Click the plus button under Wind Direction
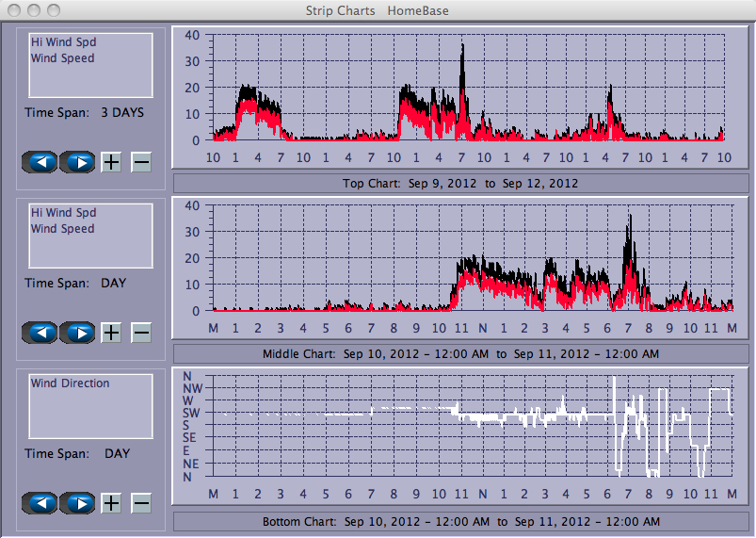Screen dimensions: 756x538 (111, 503)
